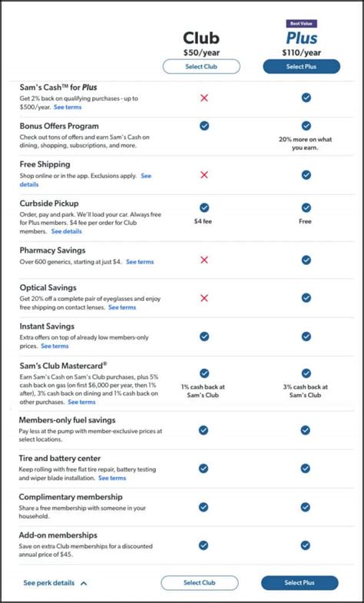Click the Plus checkmark for Optical Savings
The width and height of the screenshot is (364, 603).
[x=306, y=297]
